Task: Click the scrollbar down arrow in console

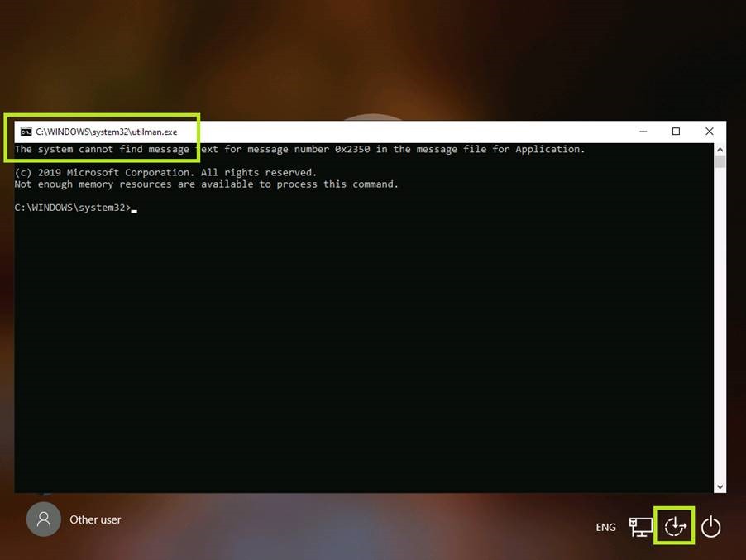Action: (720, 487)
